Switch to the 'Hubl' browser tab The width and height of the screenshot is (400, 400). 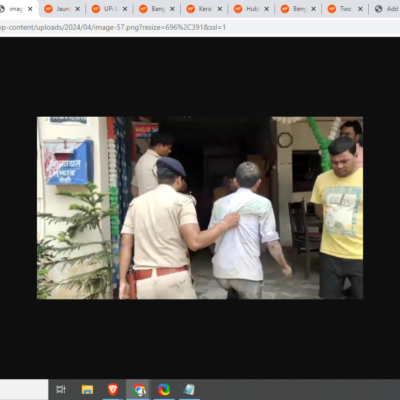(252, 9)
